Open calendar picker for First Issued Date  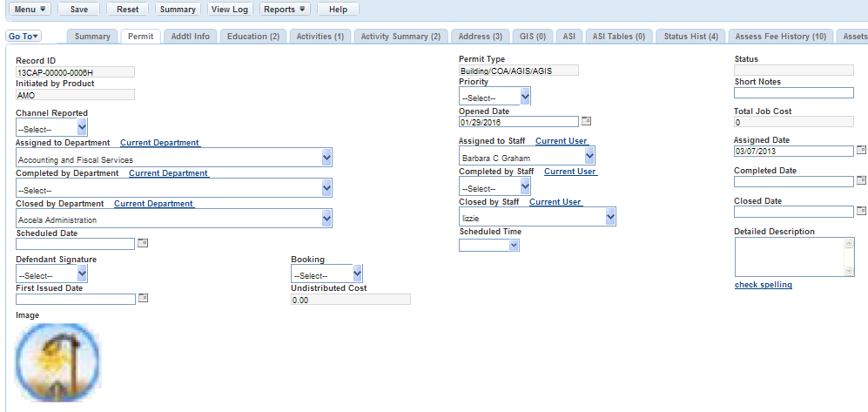144,298
